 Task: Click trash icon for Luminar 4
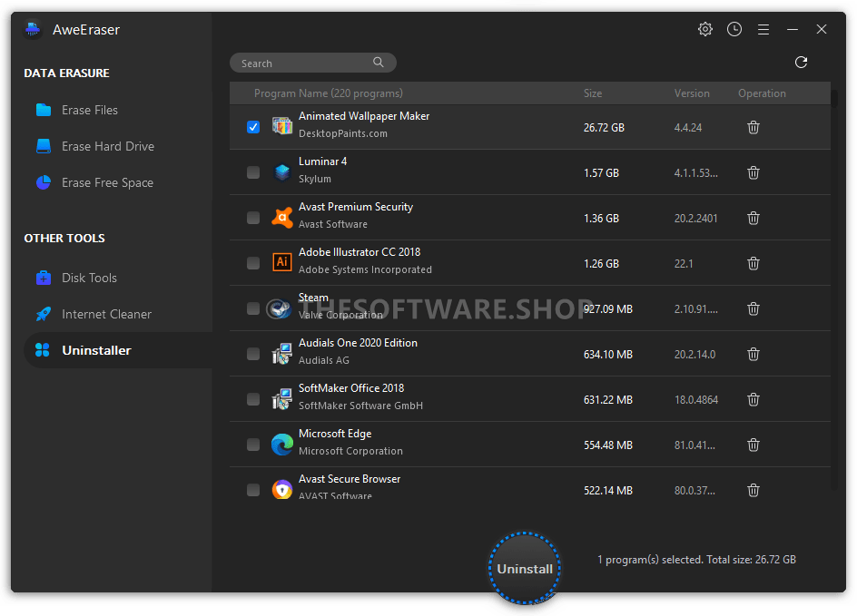[x=754, y=172]
